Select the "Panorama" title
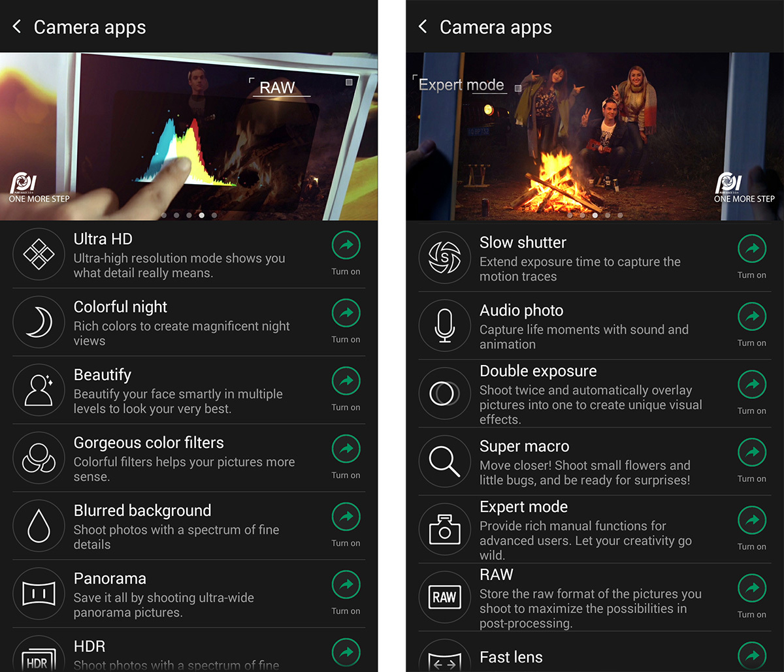This screenshot has width=784, height=672. tap(110, 579)
